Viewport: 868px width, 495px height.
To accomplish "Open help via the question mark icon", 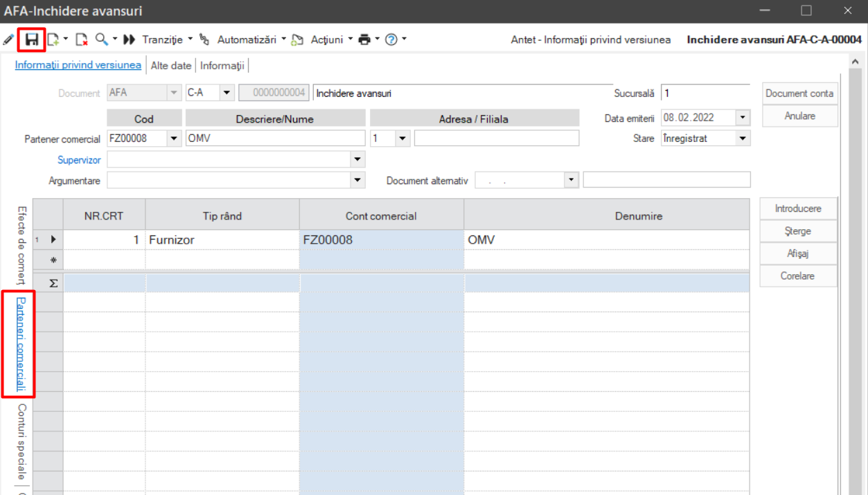I will coord(391,39).
